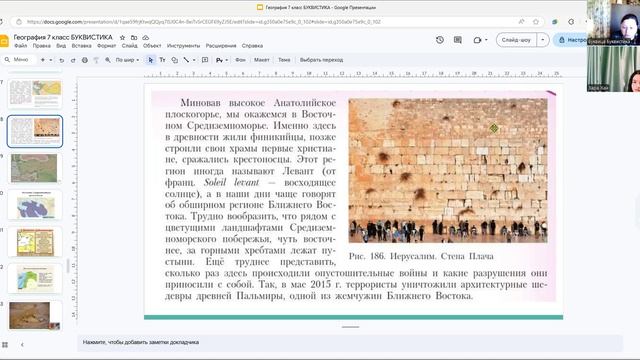Viewport: 640px width, 360px height.
Task: Open the Расширения menu
Action: (221, 46)
